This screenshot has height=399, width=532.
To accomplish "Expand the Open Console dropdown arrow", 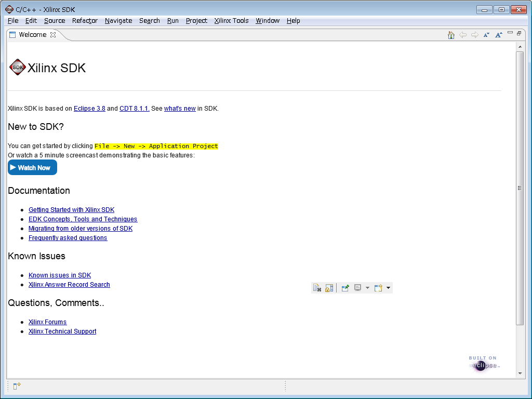I will pos(388,288).
